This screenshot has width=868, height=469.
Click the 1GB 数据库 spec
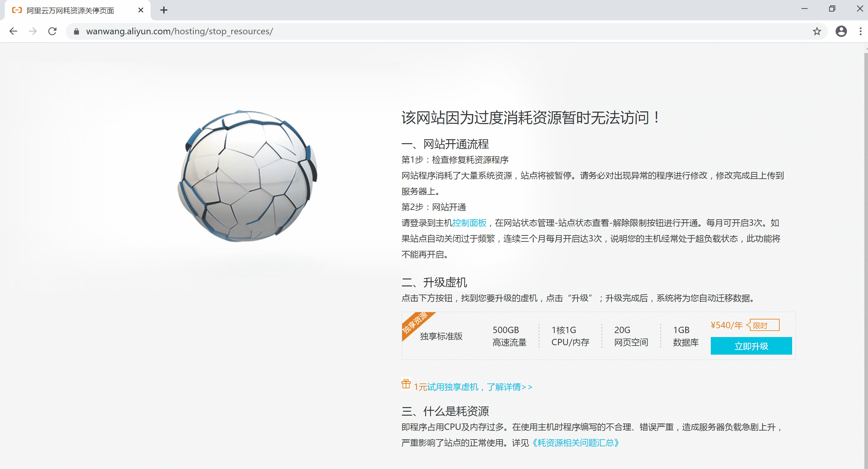tap(686, 336)
